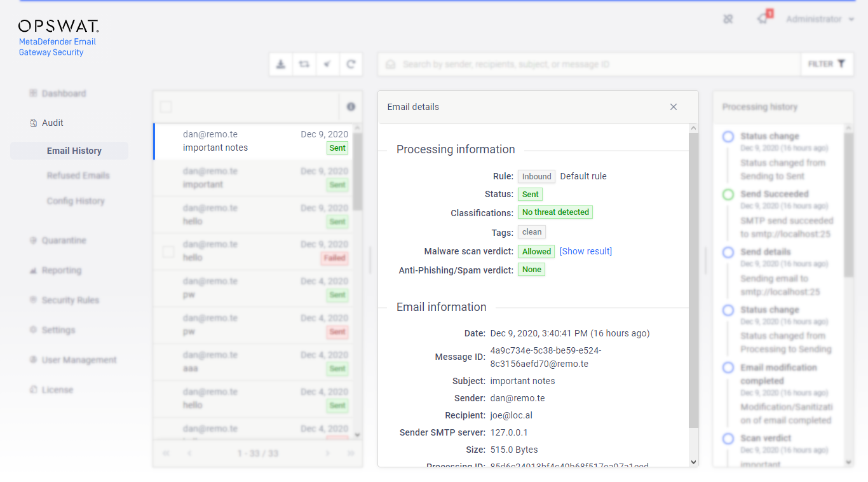Focus the email search field

(x=589, y=64)
